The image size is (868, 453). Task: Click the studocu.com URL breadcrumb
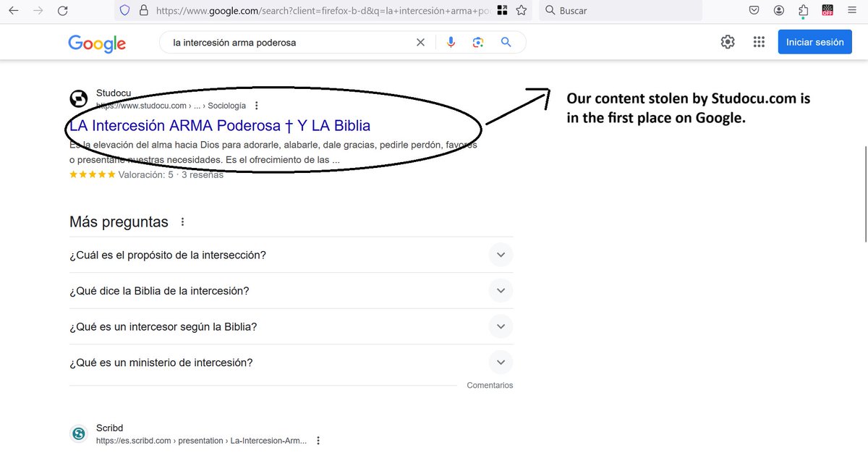pyautogui.click(x=171, y=106)
